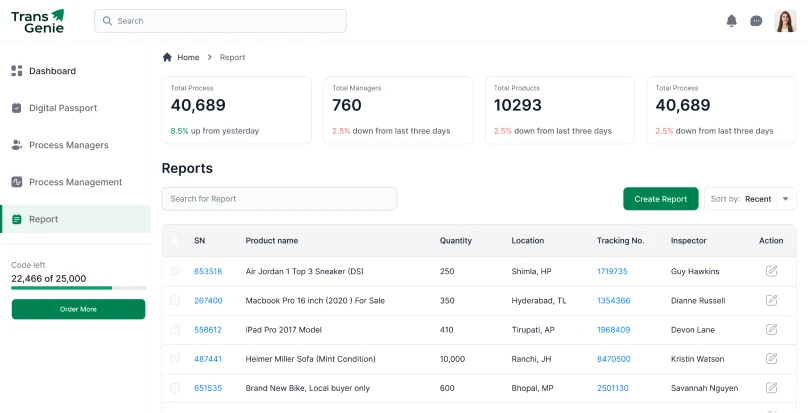Open the user profile avatar
Viewport: 808px width, 413px height.
[x=785, y=21]
